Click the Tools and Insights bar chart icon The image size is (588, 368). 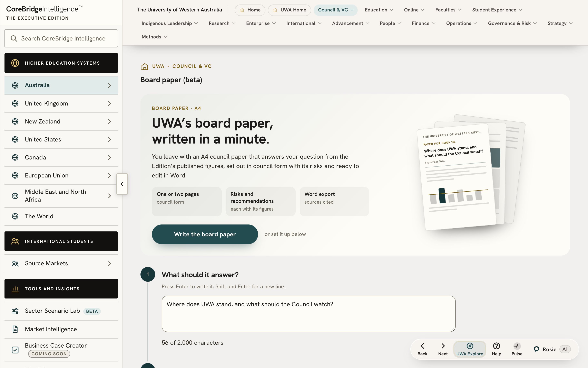[x=15, y=289]
